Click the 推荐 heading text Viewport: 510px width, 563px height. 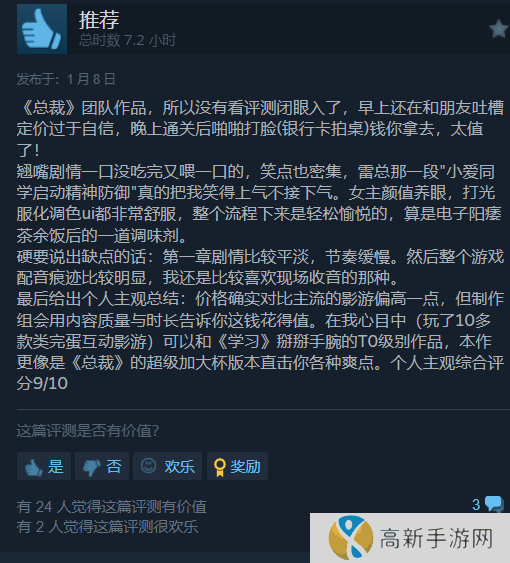tap(99, 20)
